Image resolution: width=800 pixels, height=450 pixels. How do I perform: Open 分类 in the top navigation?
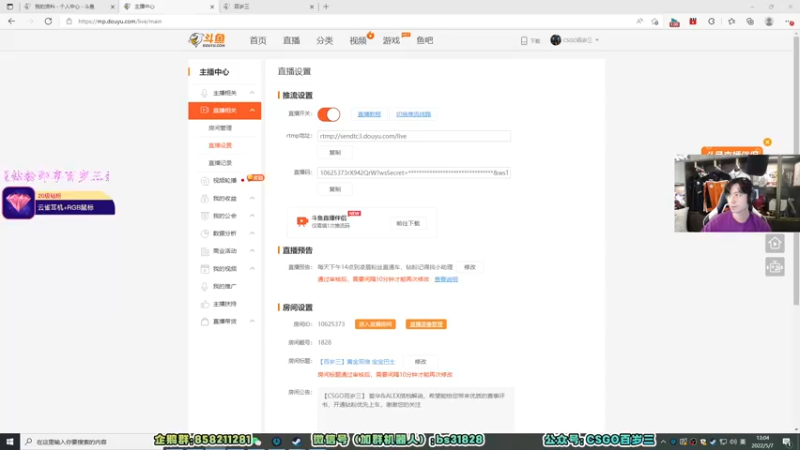tap(324, 40)
